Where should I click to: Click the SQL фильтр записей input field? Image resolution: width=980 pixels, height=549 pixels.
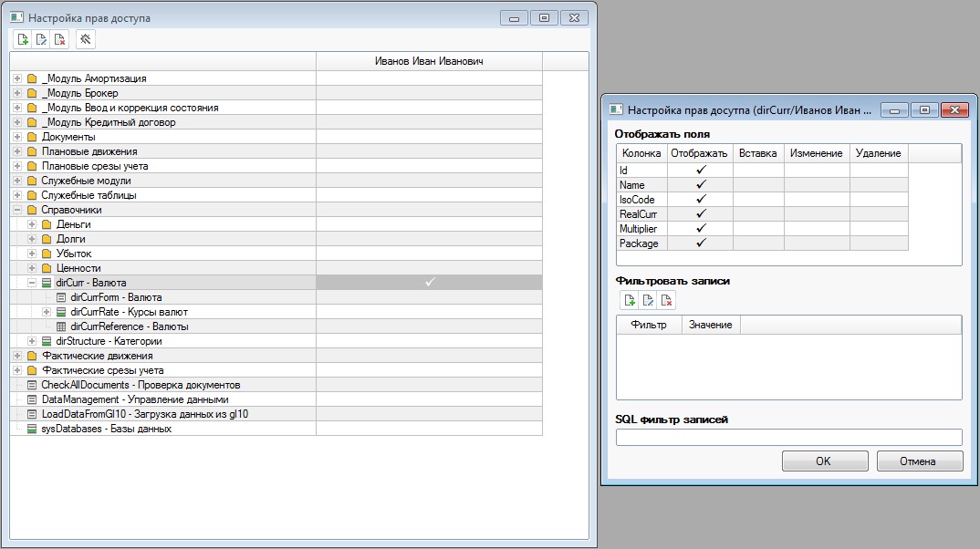pyautogui.click(x=788, y=437)
